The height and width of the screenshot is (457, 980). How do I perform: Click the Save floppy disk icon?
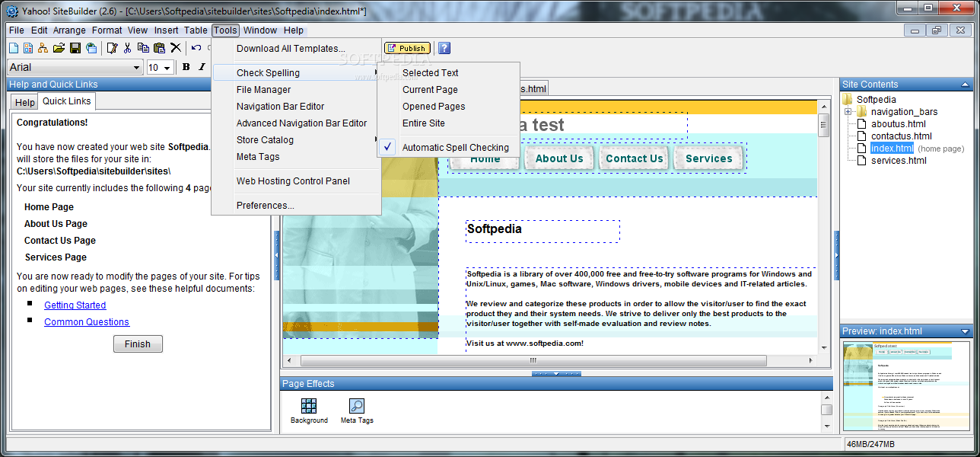pos(75,48)
